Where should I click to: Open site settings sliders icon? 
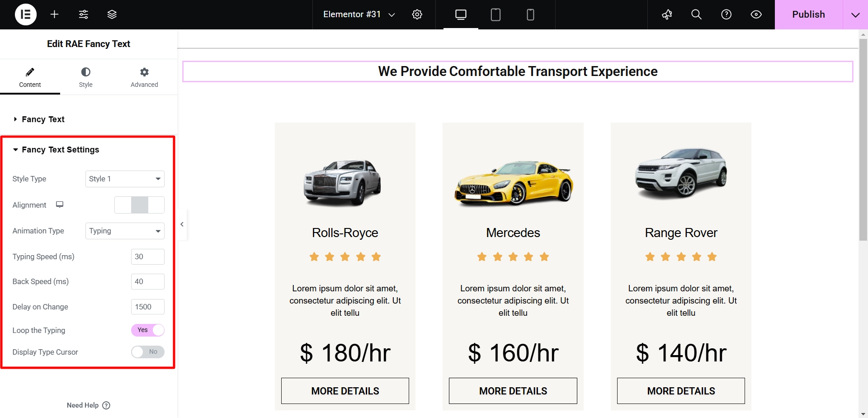84,14
